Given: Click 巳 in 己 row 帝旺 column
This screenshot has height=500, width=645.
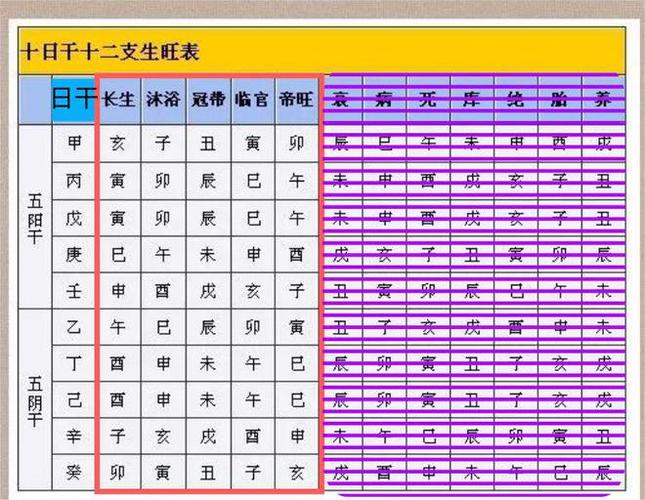Looking at the screenshot, I should click(296, 400).
